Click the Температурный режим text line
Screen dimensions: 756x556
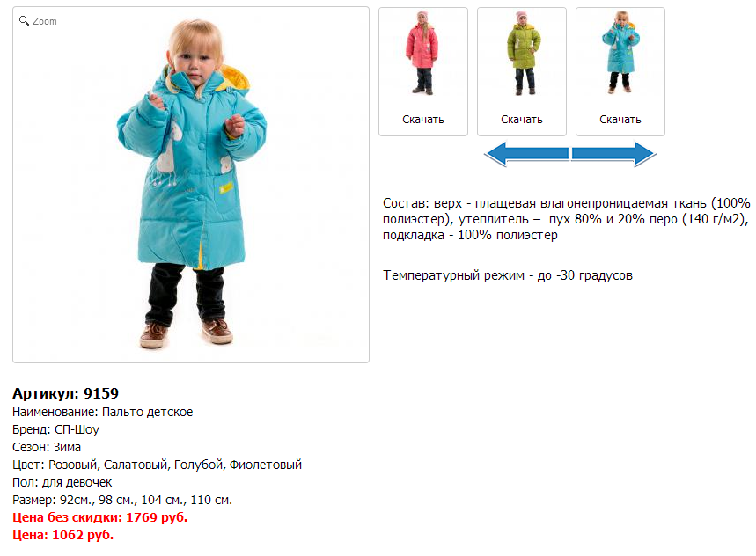click(x=508, y=275)
